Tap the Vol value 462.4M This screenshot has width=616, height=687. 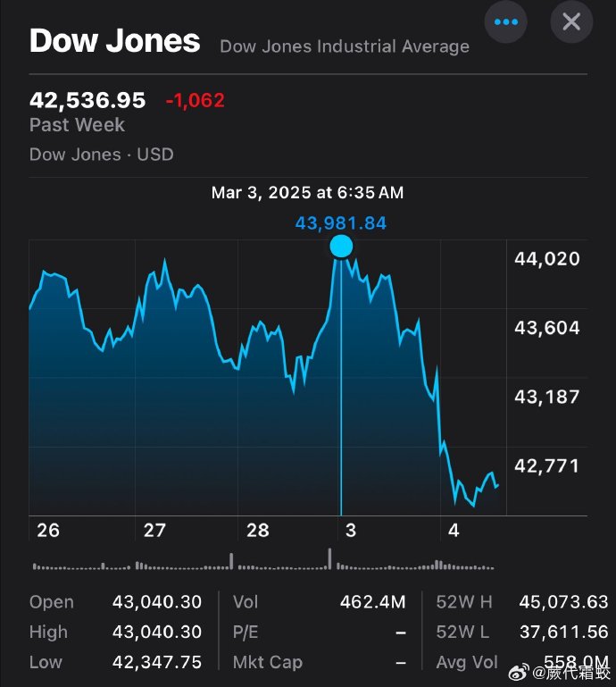coord(372,602)
